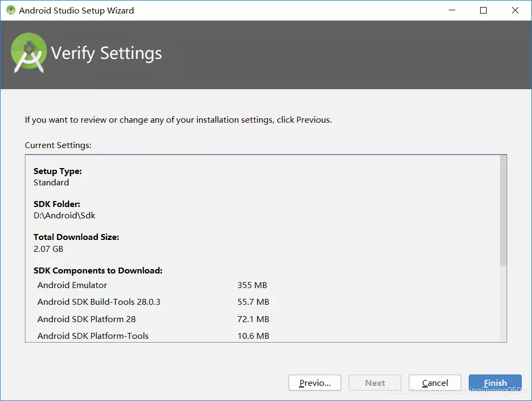Click the Cancel button
532x401 pixels.
point(435,383)
